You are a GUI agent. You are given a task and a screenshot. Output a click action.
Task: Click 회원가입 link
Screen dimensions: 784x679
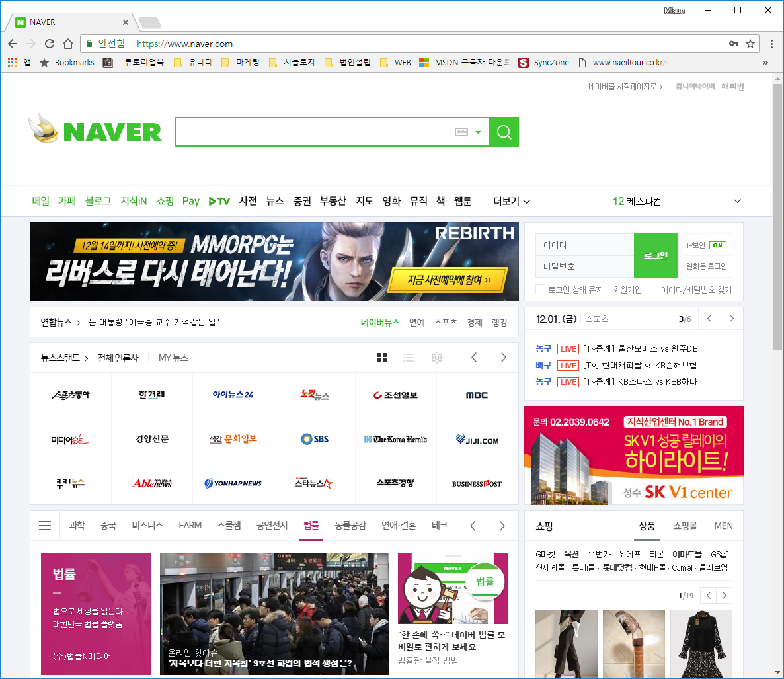627,290
